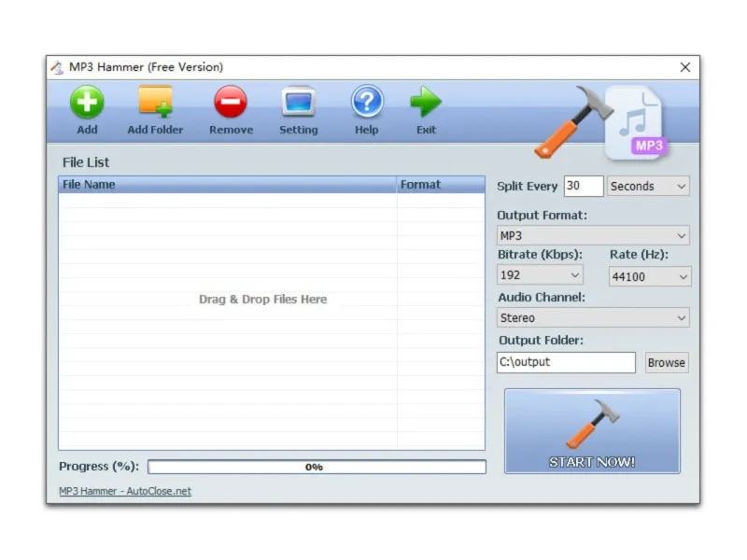Sort by the File Name column header
Image resolution: width=747 pixels, height=560 pixels.
coord(227,185)
